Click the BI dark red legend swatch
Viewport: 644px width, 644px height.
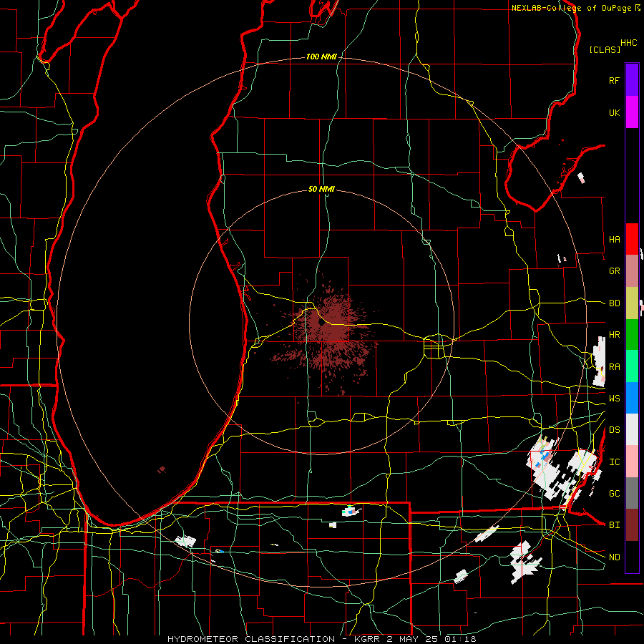point(632,525)
